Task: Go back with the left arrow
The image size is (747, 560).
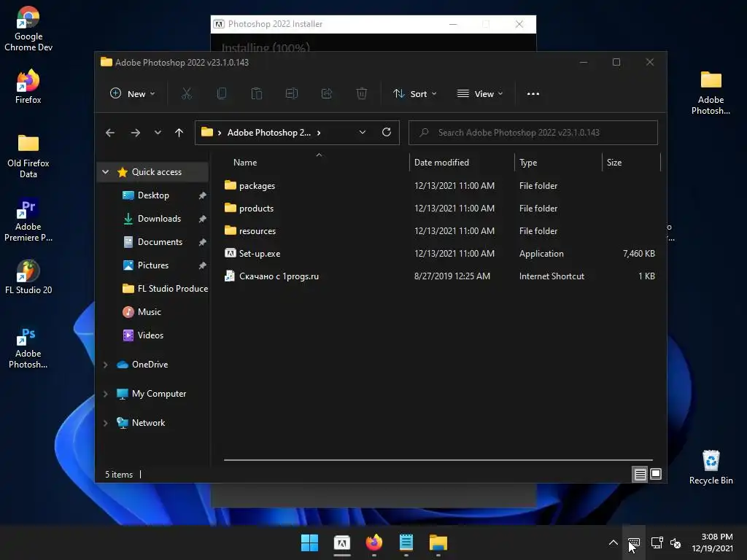Action: 110,133
